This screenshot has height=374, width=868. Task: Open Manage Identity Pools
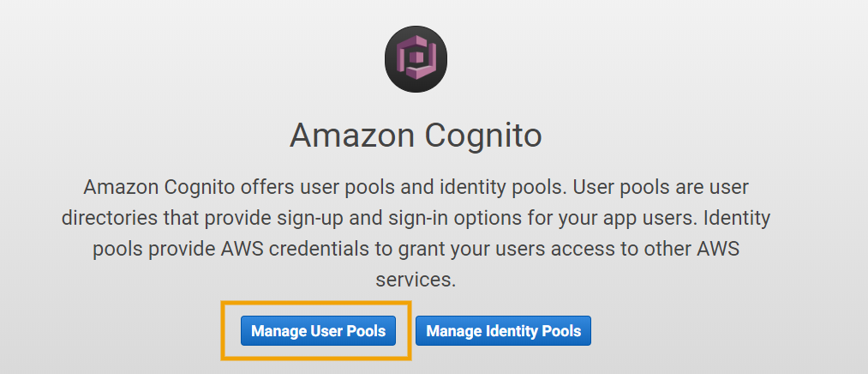(x=503, y=331)
